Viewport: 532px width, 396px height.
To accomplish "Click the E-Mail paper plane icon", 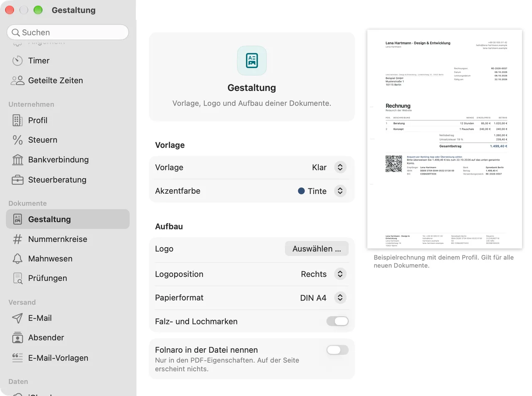I will pyautogui.click(x=17, y=318).
